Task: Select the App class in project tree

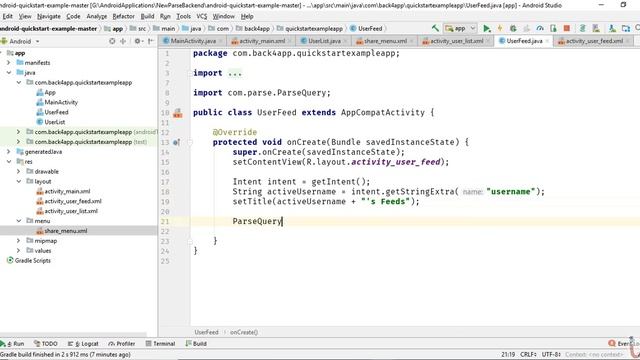Action: click(46, 92)
